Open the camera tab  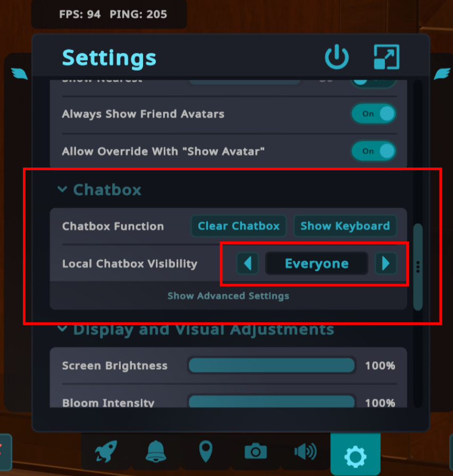(x=255, y=451)
